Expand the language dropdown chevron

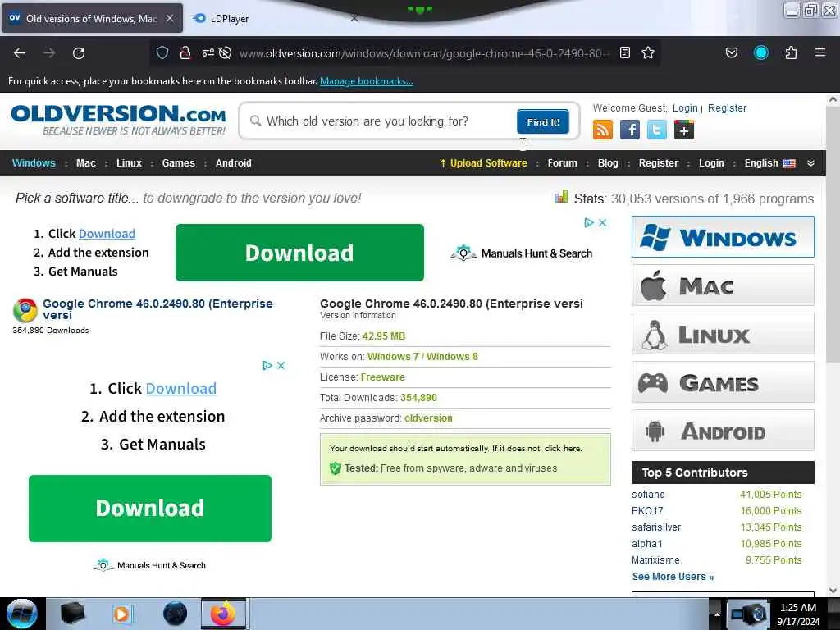click(810, 163)
